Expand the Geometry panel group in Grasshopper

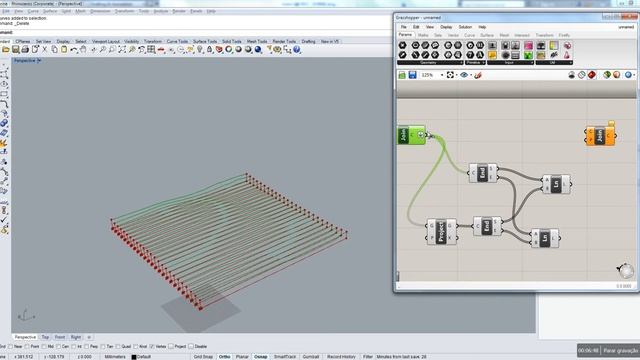coord(430,63)
